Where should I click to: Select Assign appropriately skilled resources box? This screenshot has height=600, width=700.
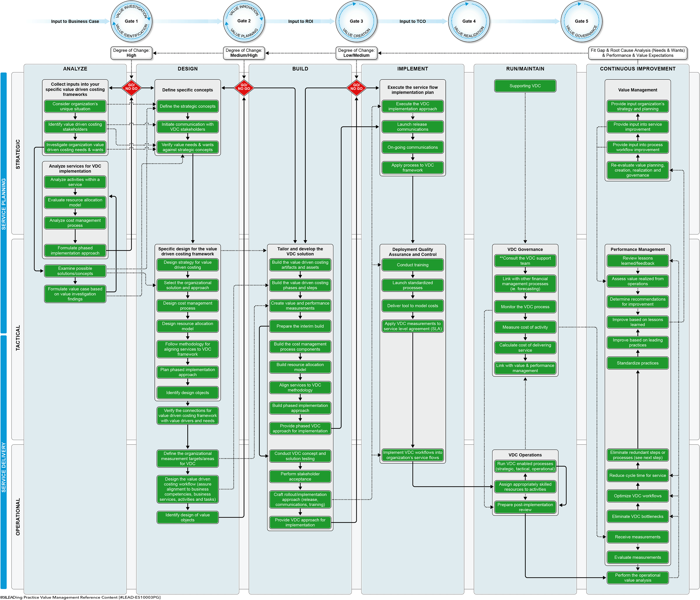pyautogui.click(x=525, y=487)
